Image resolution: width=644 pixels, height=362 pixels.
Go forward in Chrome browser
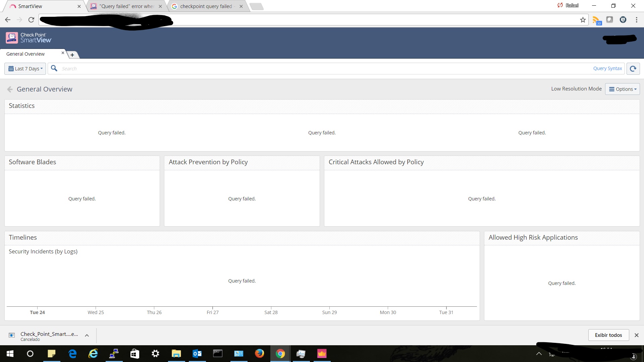pos(19,20)
